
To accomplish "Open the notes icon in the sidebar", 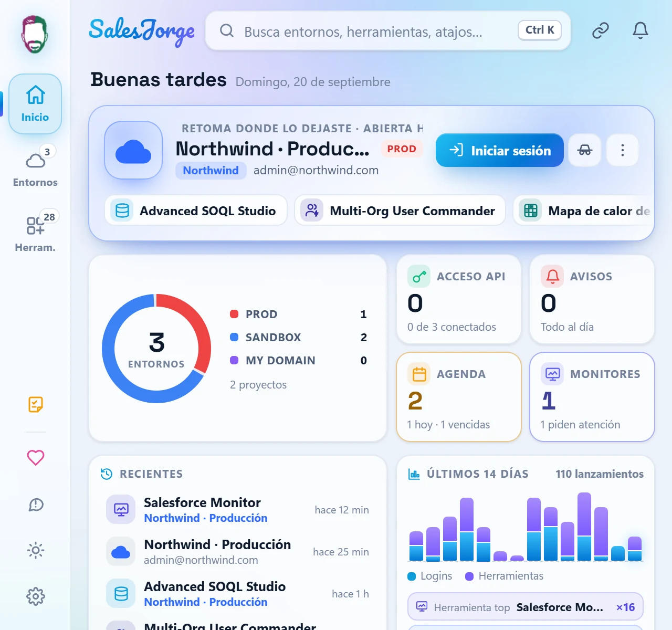I will coord(35,404).
